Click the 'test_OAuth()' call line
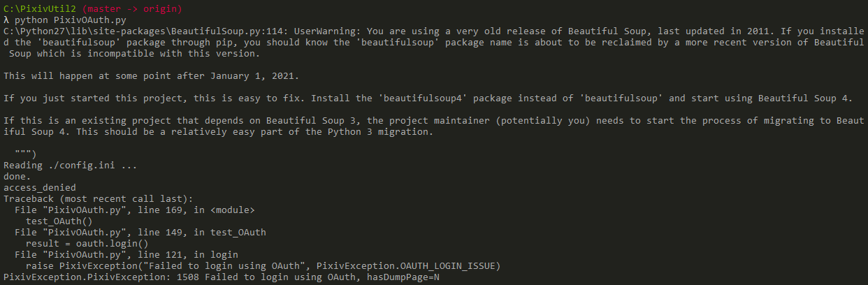The width and height of the screenshot is (868, 285). pyautogui.click(x=63, y=221)
